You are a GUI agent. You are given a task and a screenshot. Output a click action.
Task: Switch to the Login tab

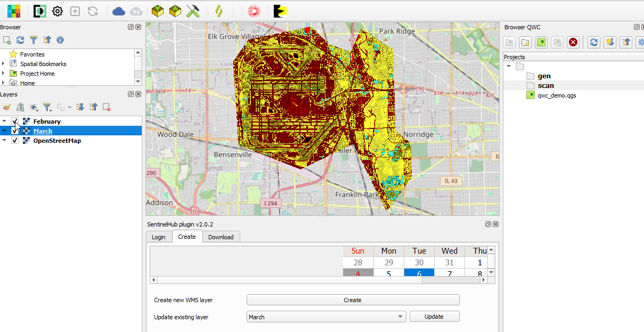tap(159, 237)
